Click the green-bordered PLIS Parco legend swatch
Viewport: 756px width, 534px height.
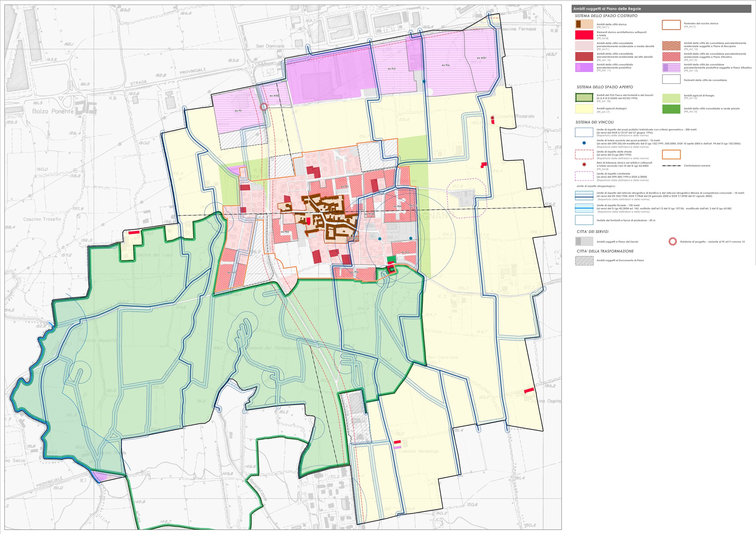(584, 98)
